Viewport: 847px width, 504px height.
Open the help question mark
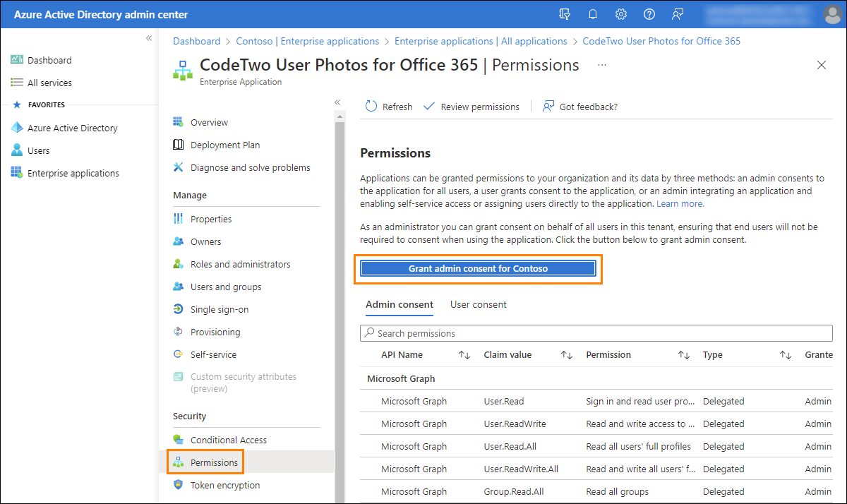[649, 14]
